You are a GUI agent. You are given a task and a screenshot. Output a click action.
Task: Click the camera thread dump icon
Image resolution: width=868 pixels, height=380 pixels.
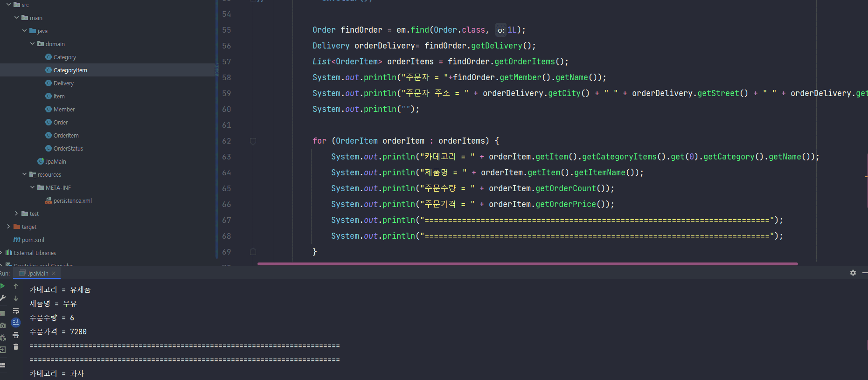pyautogui.click(x=2, y=325)
